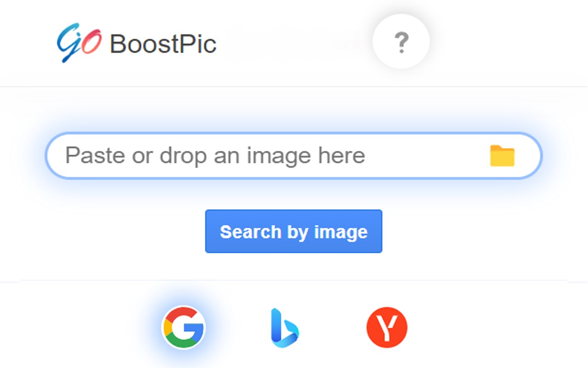
Task: Click inside the rounded image paste box
Action: tap(294, 155)
